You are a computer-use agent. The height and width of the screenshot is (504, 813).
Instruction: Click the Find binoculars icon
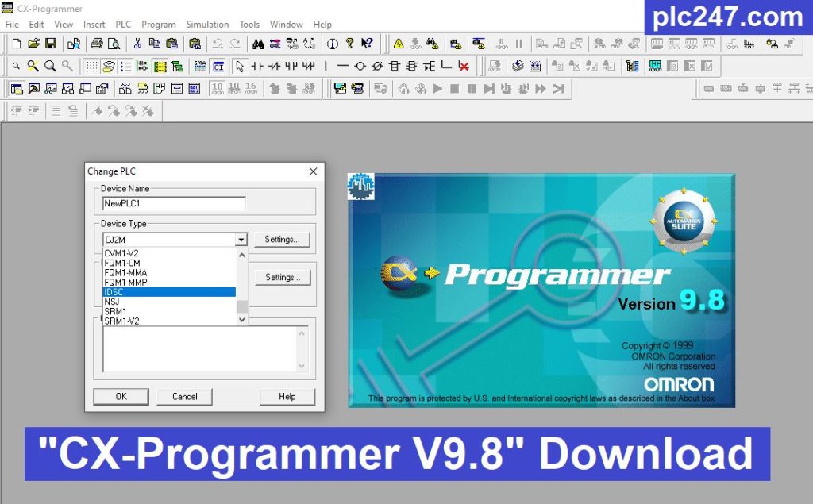(258, 44)
